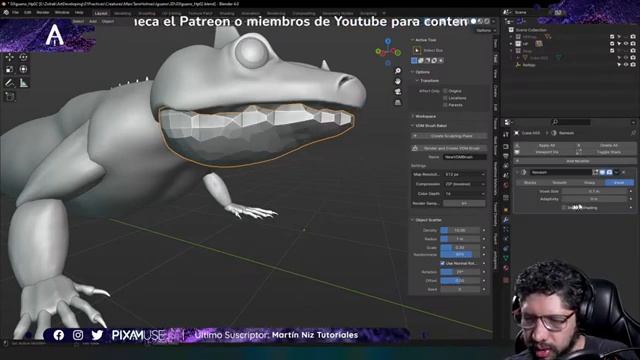The width and height of the screenshot is (640, 360).
Task: Collapse the Options panel
Action: (x=412, y=72)
